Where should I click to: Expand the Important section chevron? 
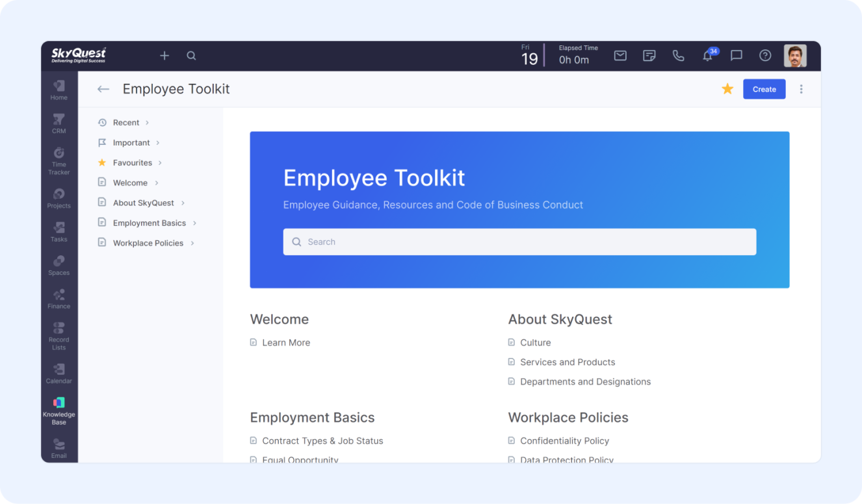pos(158,143)
